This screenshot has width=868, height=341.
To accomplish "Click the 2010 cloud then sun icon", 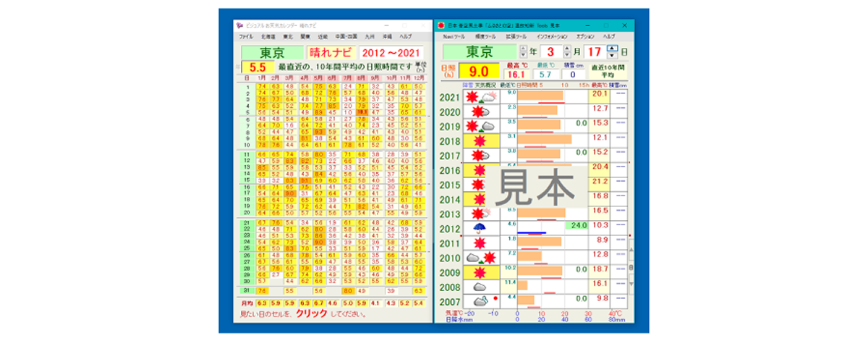I will (479, 256).
